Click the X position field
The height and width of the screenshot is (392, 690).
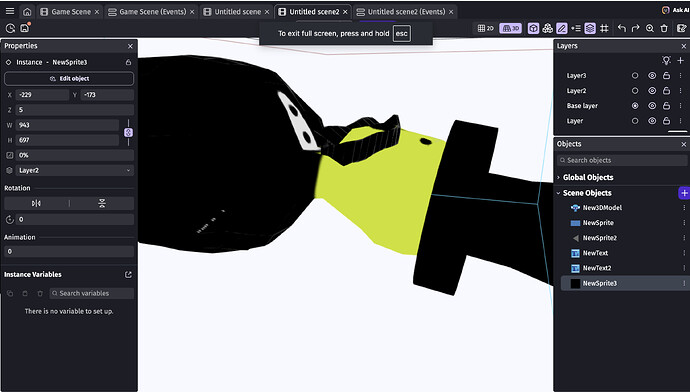[42, 95]
